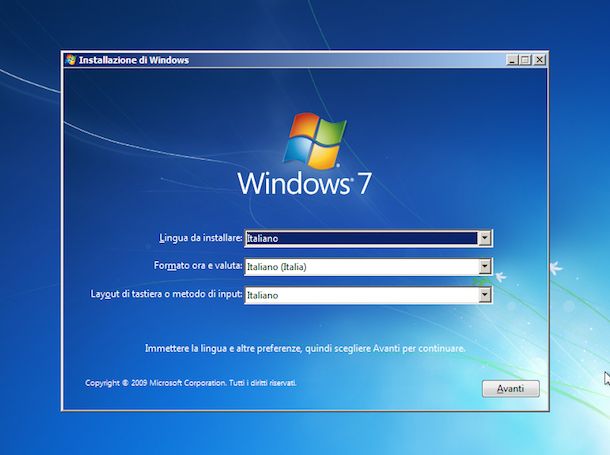Click the Copyright 2009 Microsoft Corporation text
The width and height of the screenshot is (610, 455).
click(191, 383)
